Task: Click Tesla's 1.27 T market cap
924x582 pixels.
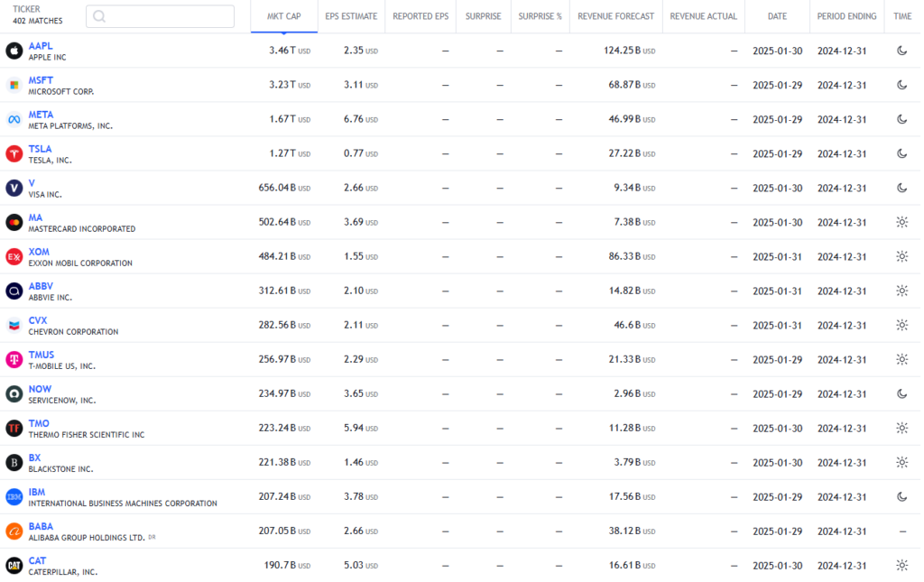Action: [x=290, y=153]
